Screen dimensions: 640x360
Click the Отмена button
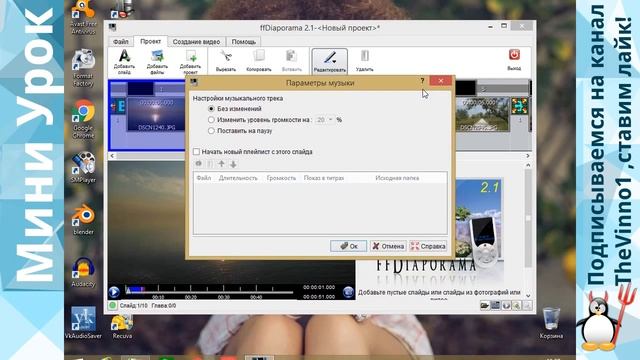tap(388, 246)
